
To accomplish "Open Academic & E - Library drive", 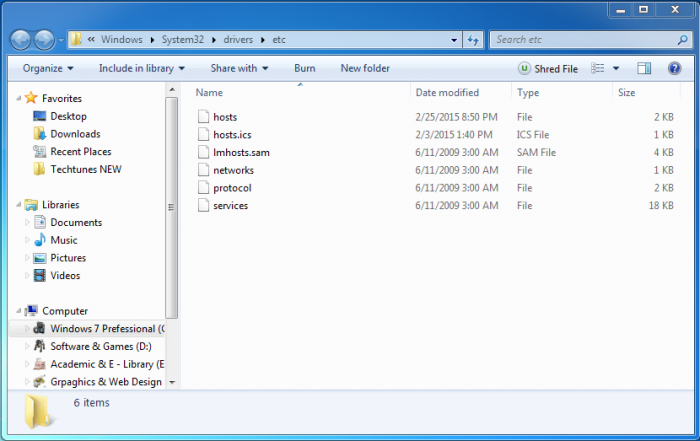I will coord(107,364).
